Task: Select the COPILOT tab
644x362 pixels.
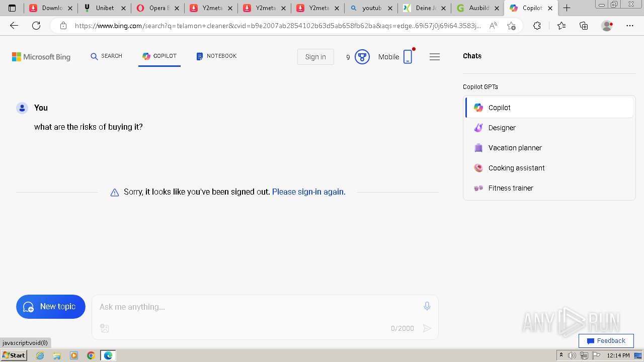Action: pyautogui.click(x=159, y=56)
